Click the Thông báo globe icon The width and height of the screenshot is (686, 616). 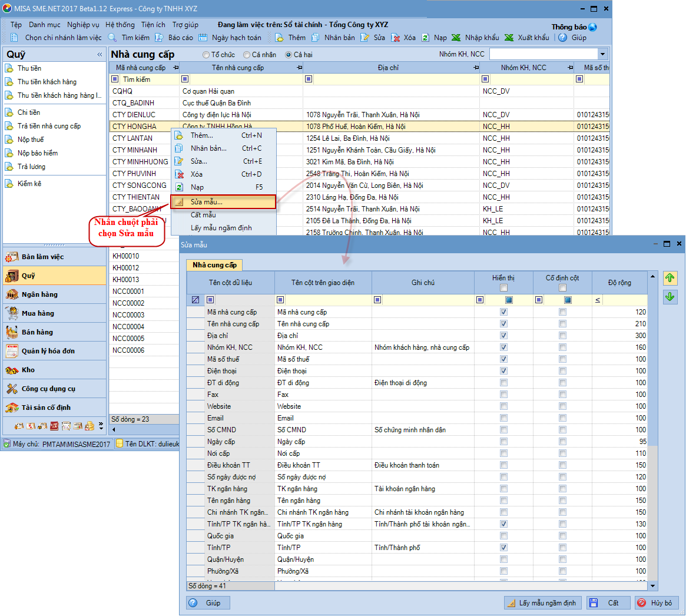(x=593, y=27)
